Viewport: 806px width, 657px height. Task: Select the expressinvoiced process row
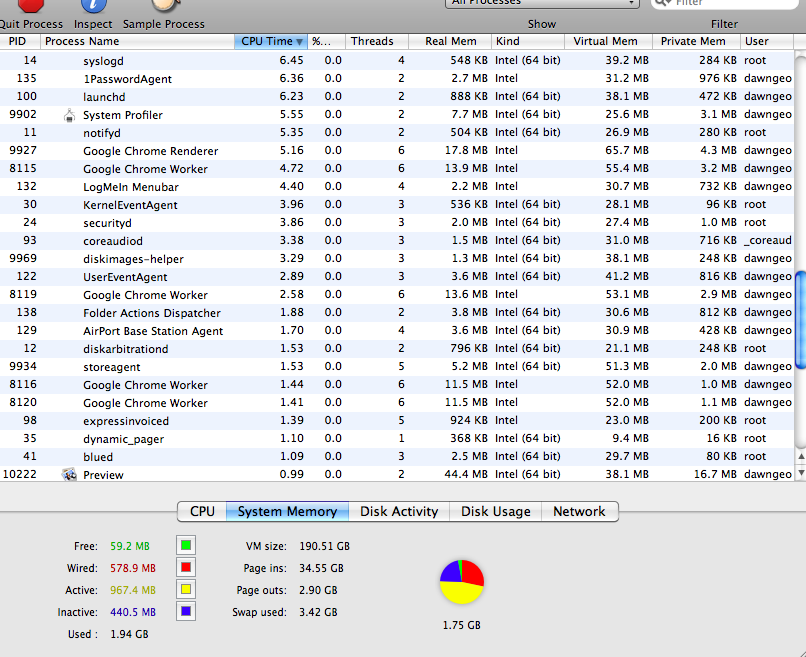point(397,420)
